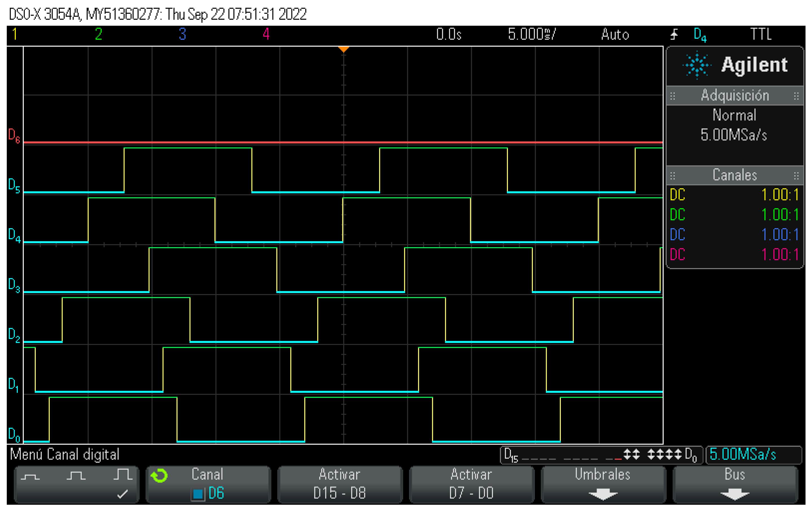Click the Auto trigger mode label
Screen dimensions: 812x516
[x=615, y=34]
